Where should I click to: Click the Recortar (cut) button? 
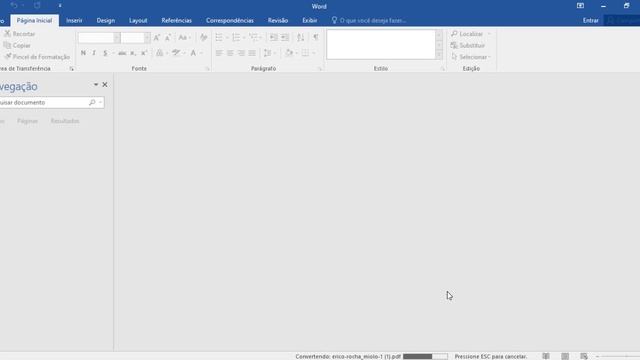(x=20, y=34)
